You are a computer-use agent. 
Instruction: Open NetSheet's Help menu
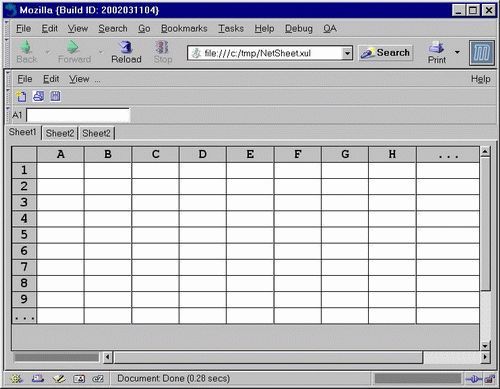pos(480,79)
